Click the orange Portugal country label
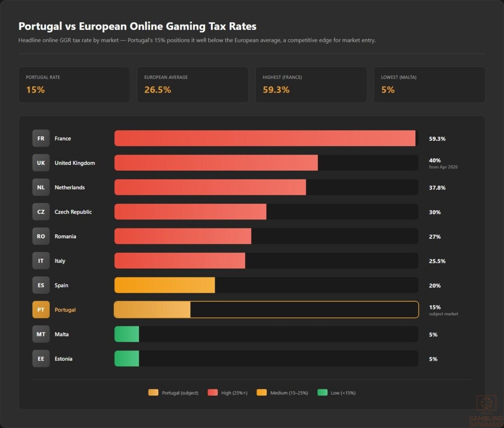 coord(65,310)
